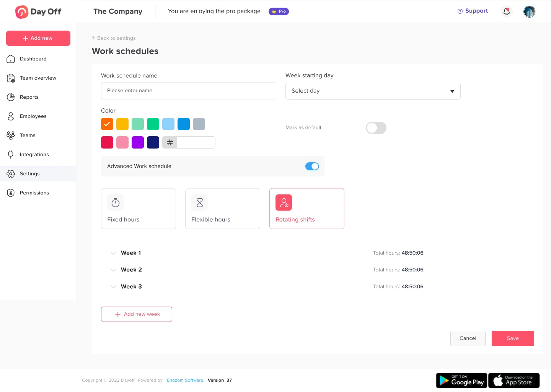
Task: Open the user profile avatar
Action: coord(529,11)
